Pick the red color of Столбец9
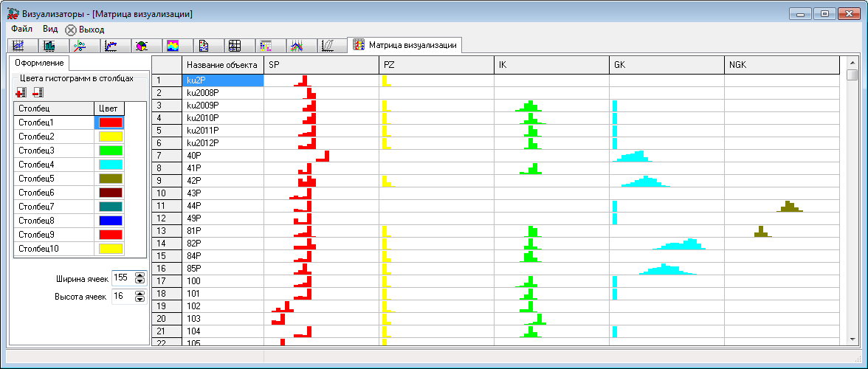 pyautogui.click(x=110, y=235)
